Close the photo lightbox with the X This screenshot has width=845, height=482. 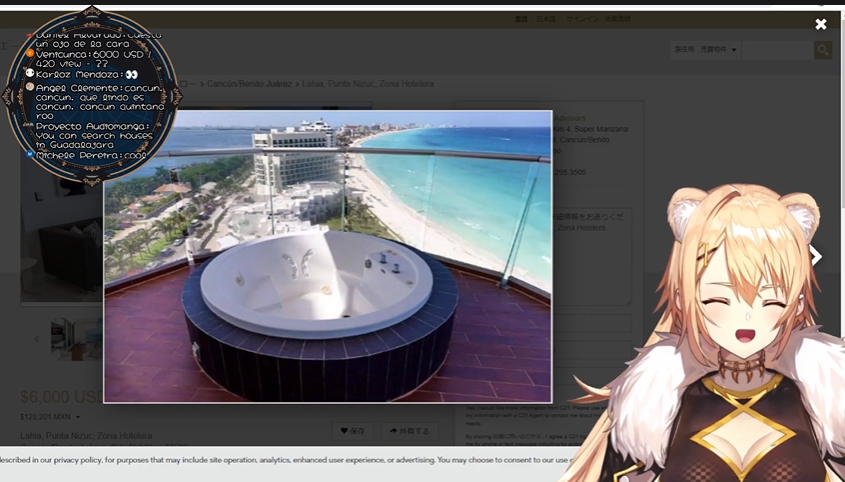(x=820, y=24)
